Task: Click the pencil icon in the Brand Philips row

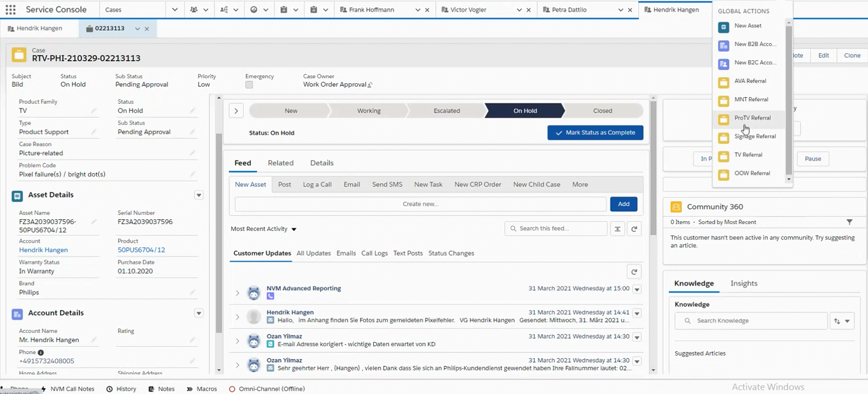Action: pyautogui.click(x=192, y=292)
